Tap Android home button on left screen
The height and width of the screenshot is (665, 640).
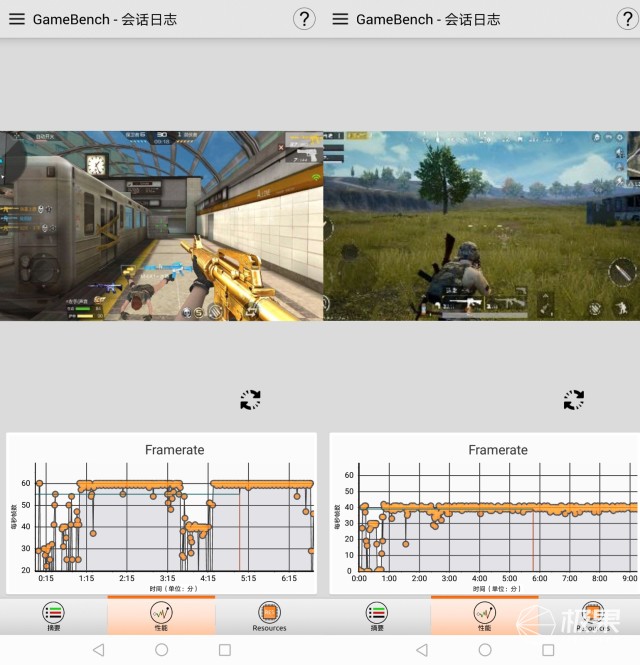(x=162, y=650)
